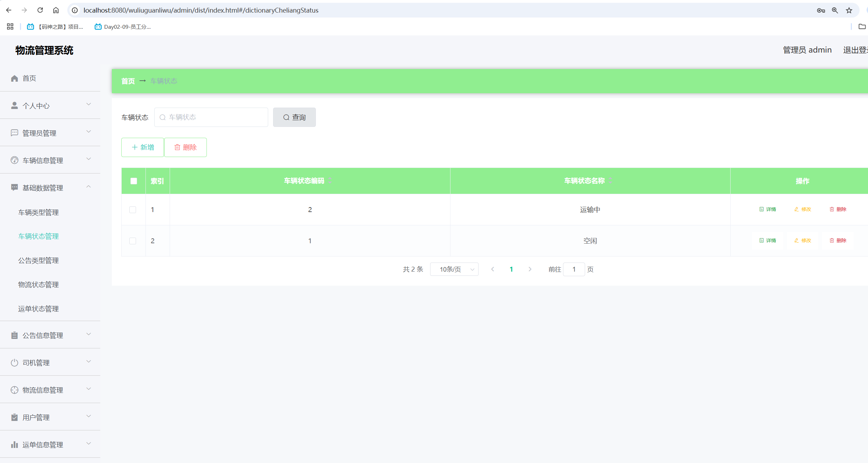The width and height of the screenshot is (868, 463).
Task: Click the 用户管理 checklist icon
Action: pyautogui.click(x=14, y=417)
